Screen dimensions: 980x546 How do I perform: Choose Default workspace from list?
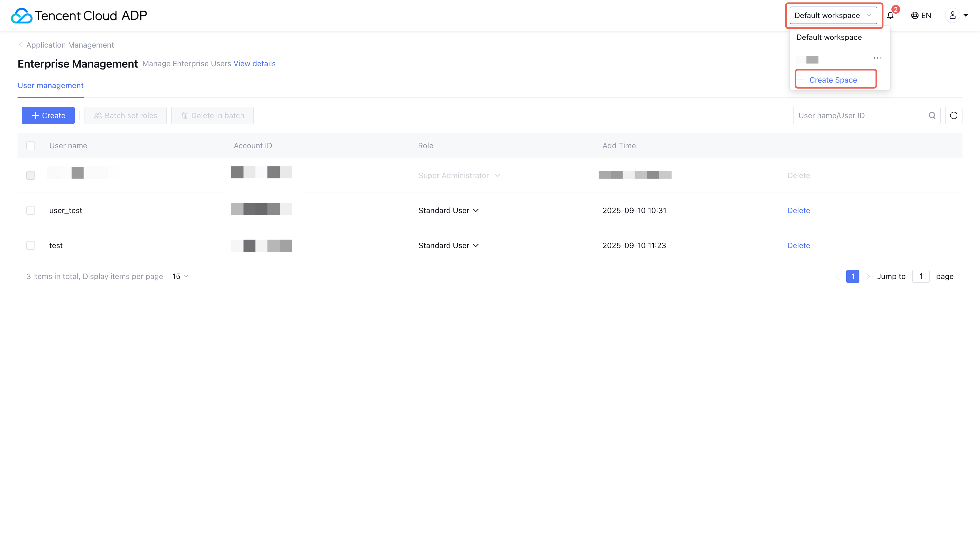[x=829, y=37]
